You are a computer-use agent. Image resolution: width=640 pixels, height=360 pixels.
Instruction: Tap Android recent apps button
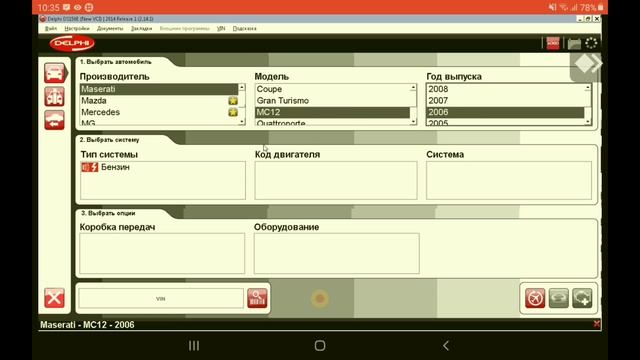coord(194,346)
